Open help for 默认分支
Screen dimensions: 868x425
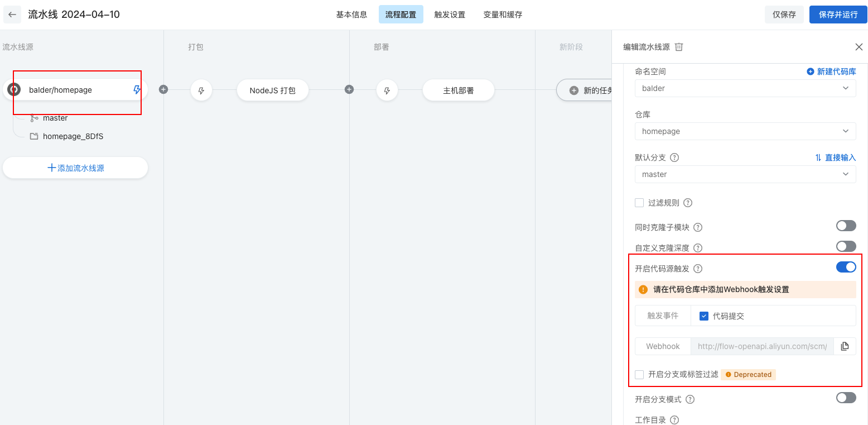(x=674, y=157)
